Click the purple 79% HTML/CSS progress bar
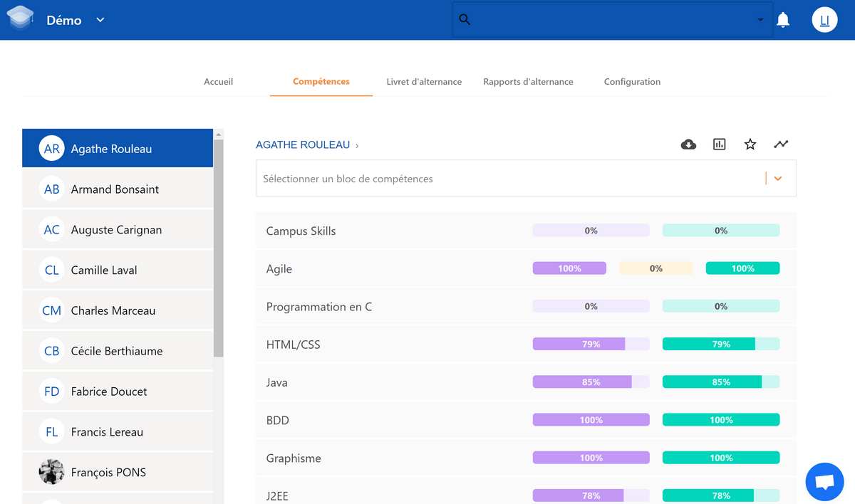The width and height of the screenshot is (855, 504). click(591, 345)
